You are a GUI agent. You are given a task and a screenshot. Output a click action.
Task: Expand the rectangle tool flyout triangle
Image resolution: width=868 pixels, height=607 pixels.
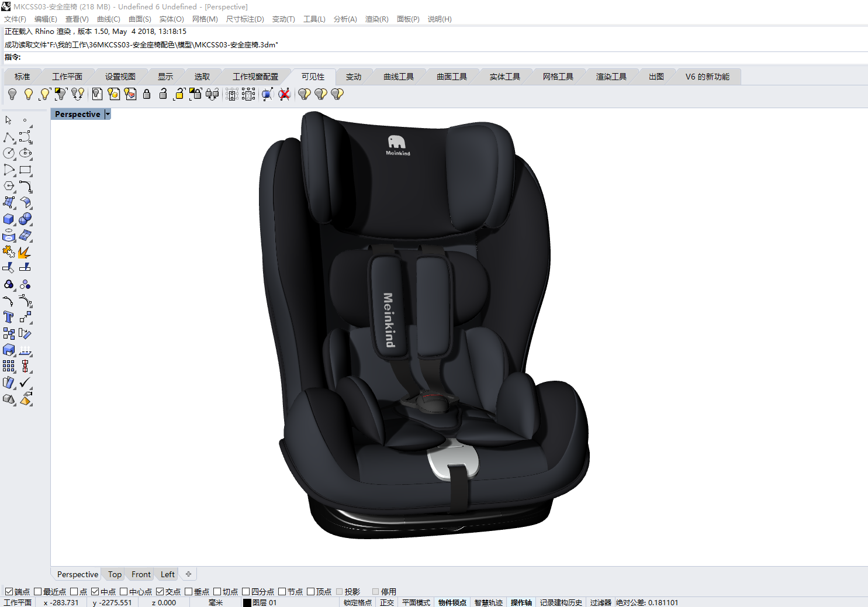30,174
